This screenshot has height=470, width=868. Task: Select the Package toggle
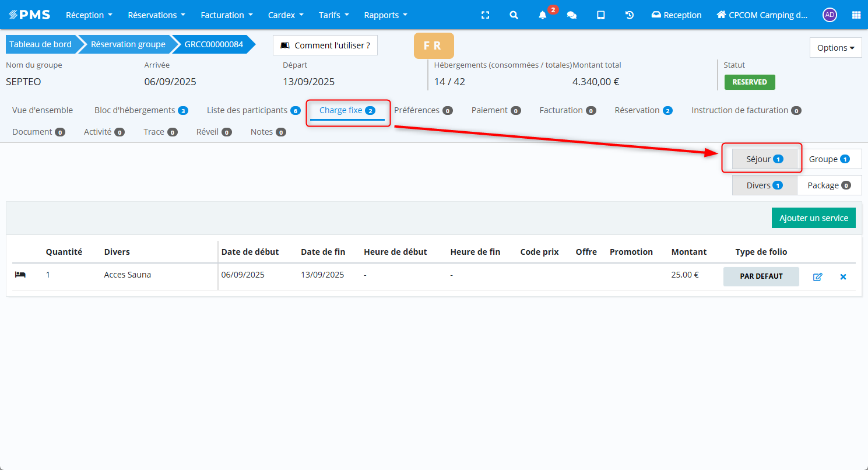829,185
